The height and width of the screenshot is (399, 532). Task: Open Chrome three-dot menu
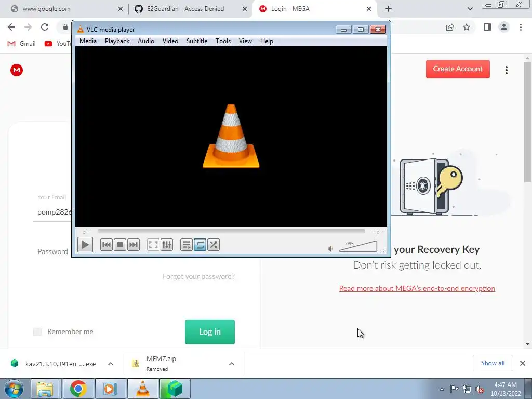click(521, 27)
